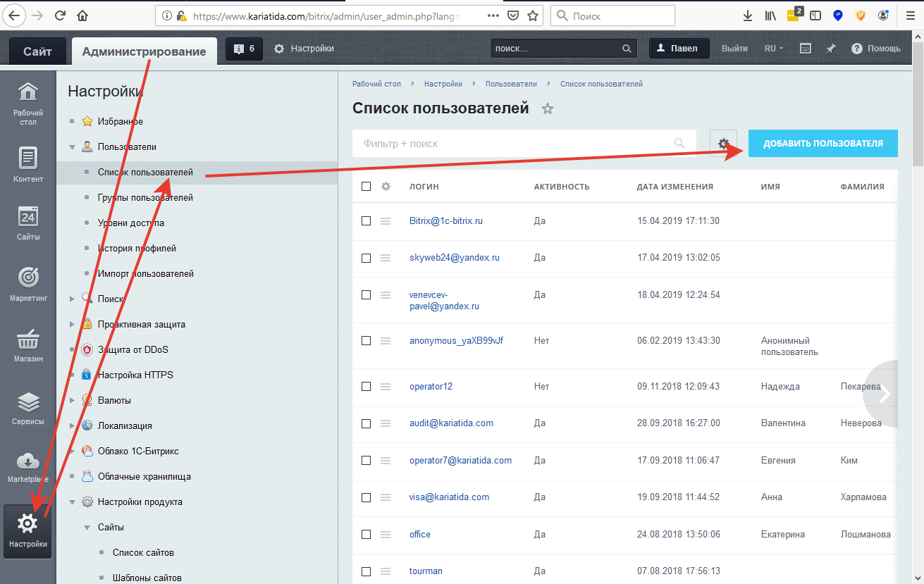
Task: Open the notifications counter showing 6
Action: 244,49
